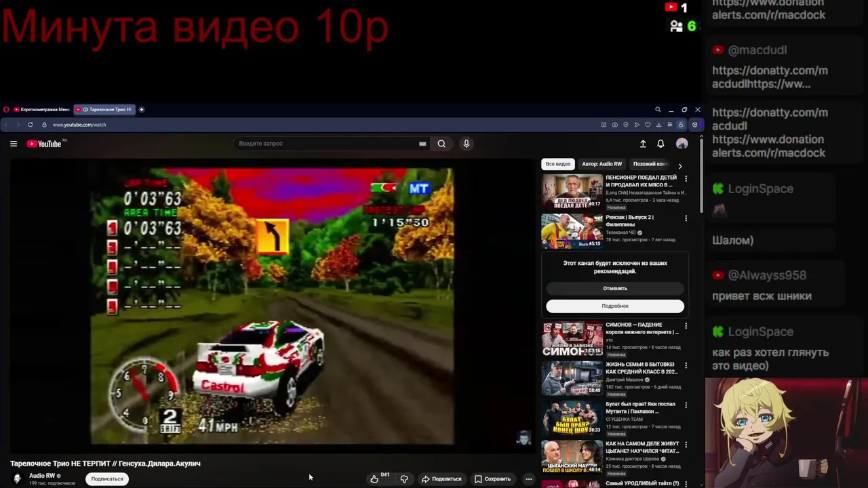868x488 pixels.
Task: Click the video title Тарелочное Трио НЕ ТЕРПИТ
Action: [105, 464]
